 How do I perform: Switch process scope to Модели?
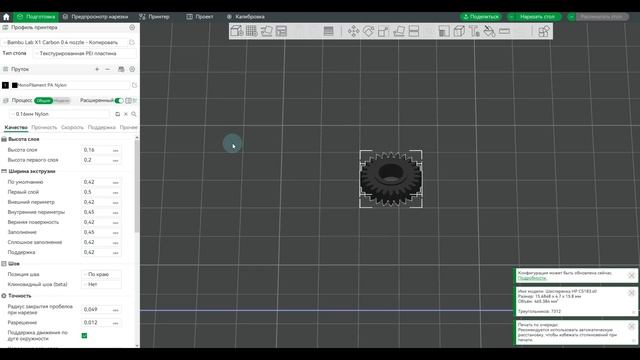(62, 100)
